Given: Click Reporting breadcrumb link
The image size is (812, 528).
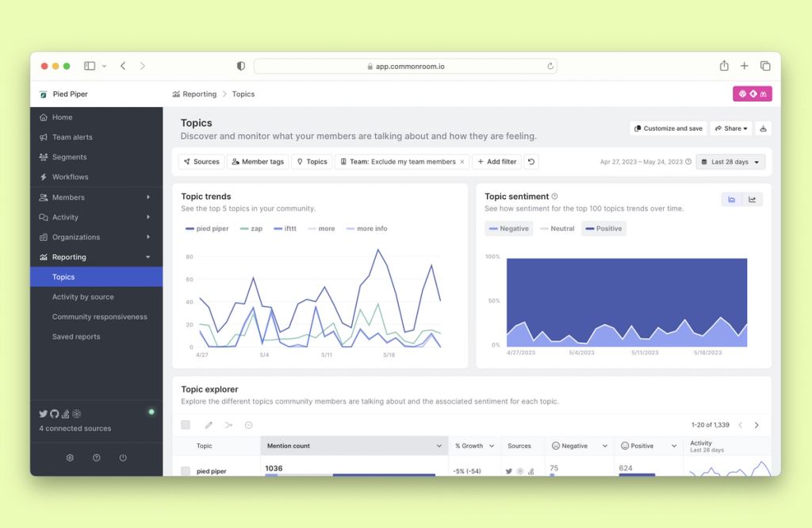Looking at the screenshot, I should tap(194, 94).
